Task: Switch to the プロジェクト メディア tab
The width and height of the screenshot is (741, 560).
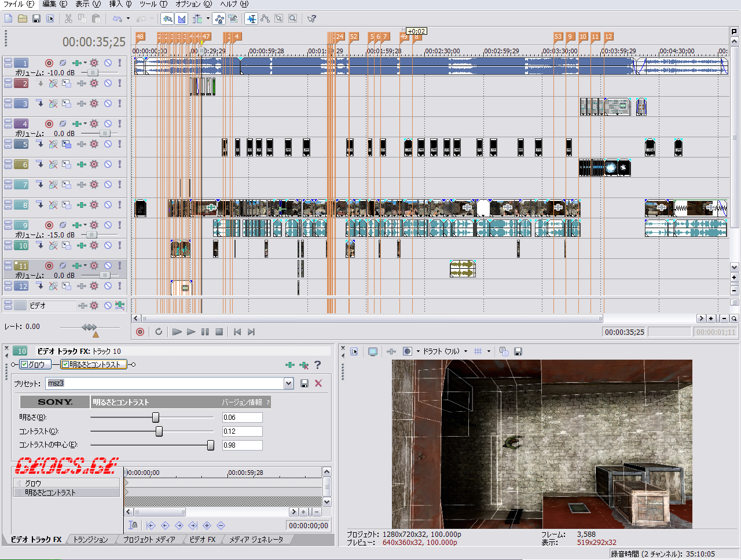Action: (149, 540)
